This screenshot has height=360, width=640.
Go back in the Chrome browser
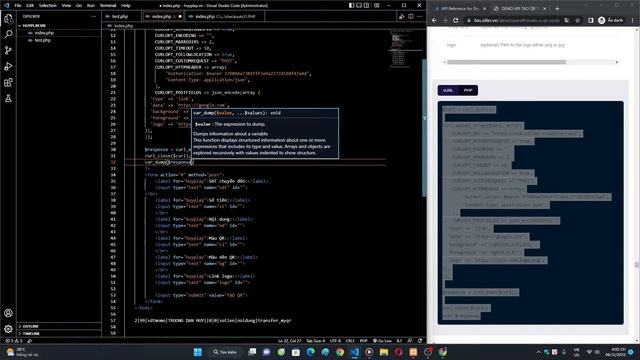coord(434,20)
